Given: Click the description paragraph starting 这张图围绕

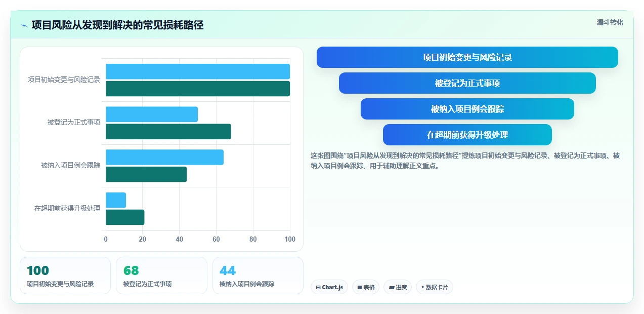Looking at the screenshot, I should pos(465,161).
